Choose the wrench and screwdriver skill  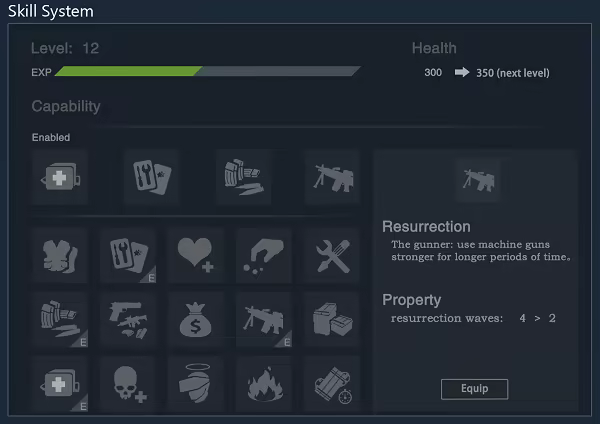[x=332, y=256]
